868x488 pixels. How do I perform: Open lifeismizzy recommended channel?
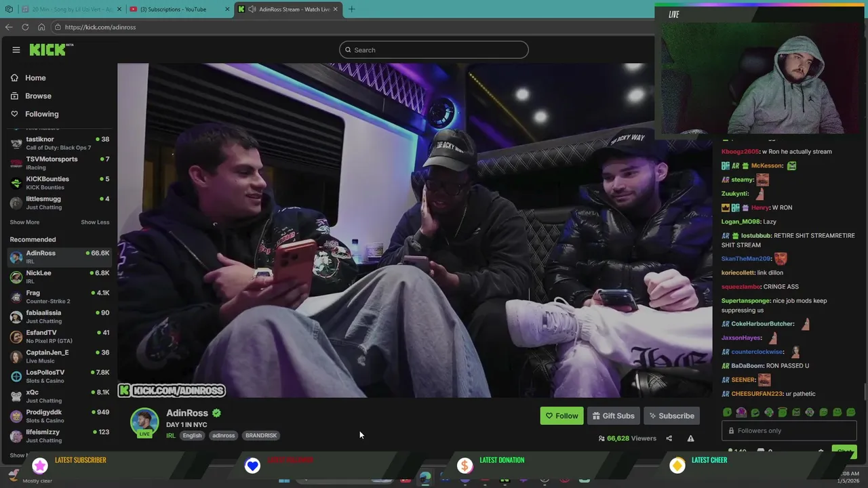coord(59,436)
